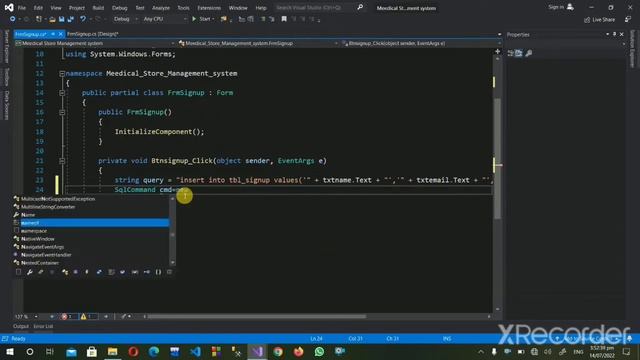
Task: Select NestedContainer in IntelliSense list
Action: (x=40, y=263)
